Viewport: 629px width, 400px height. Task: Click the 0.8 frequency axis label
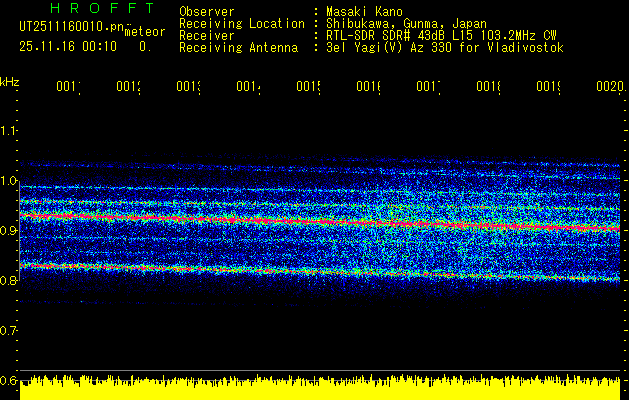click(9, 281)
